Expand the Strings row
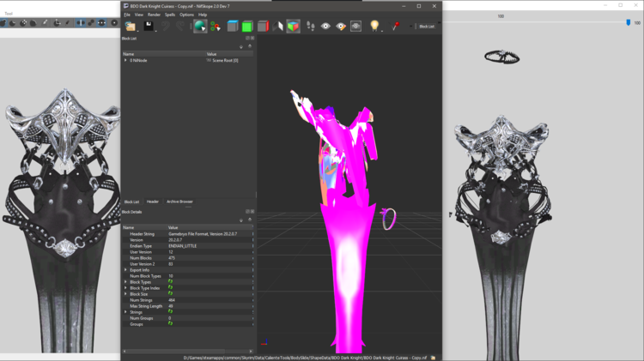The image size is (644, 361). click(x=125, y=312)
